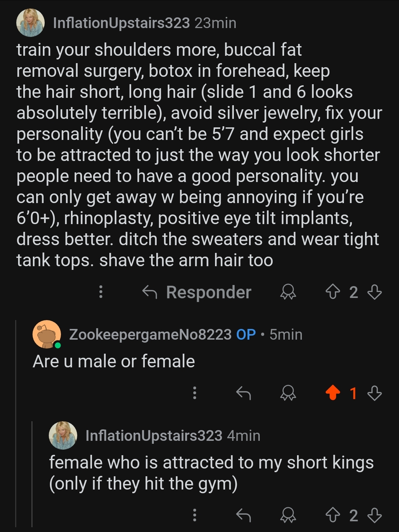Upvote the top comment about shoulder training
Image resolution: width=399 pixels, height=532 pixels.
(x=333, y=292)
